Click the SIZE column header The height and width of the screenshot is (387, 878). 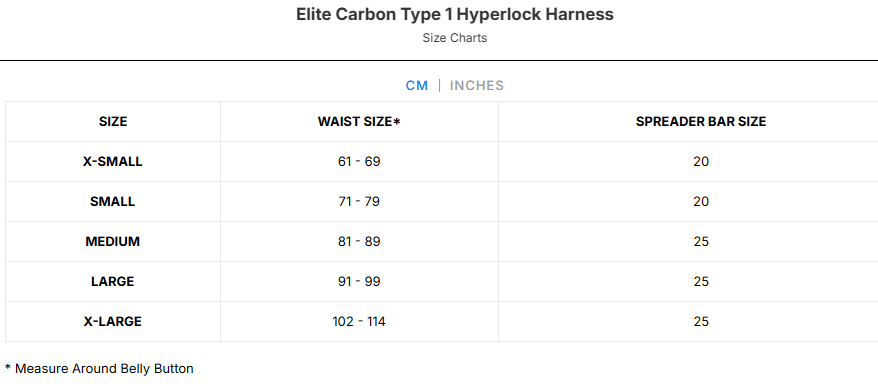(x=113, y=122)
